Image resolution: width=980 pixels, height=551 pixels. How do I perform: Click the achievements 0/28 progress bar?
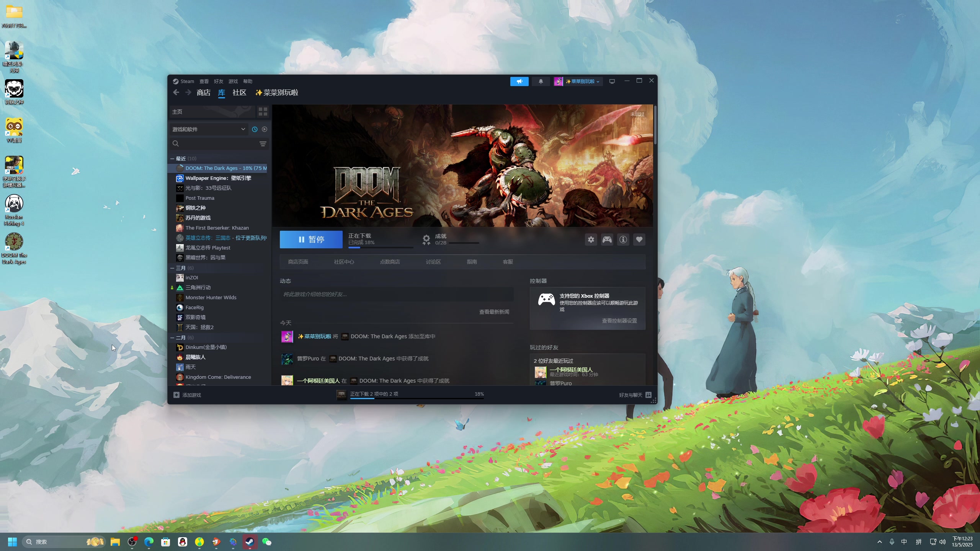point(464,243)
